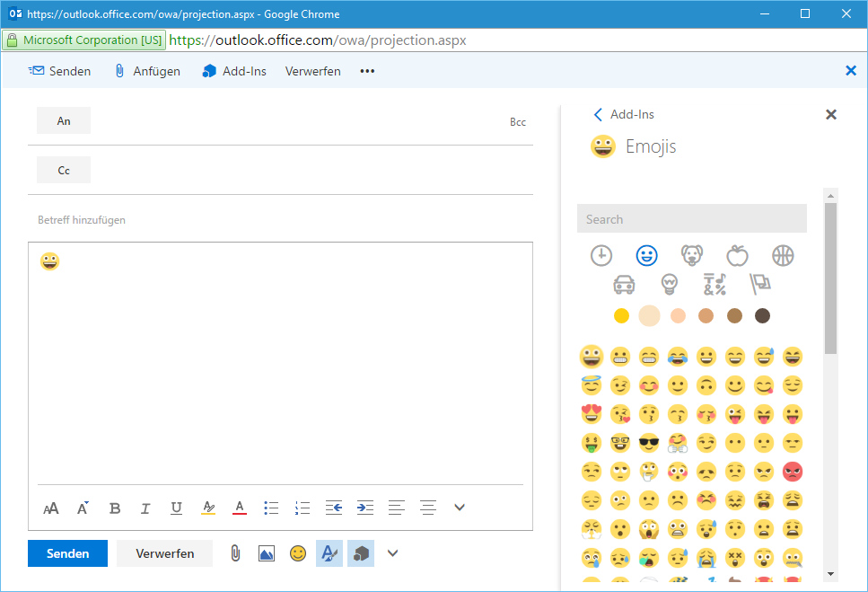Insert the money-mouth tongue emoji
Screen dimensions: 868x592
(592, 443)
